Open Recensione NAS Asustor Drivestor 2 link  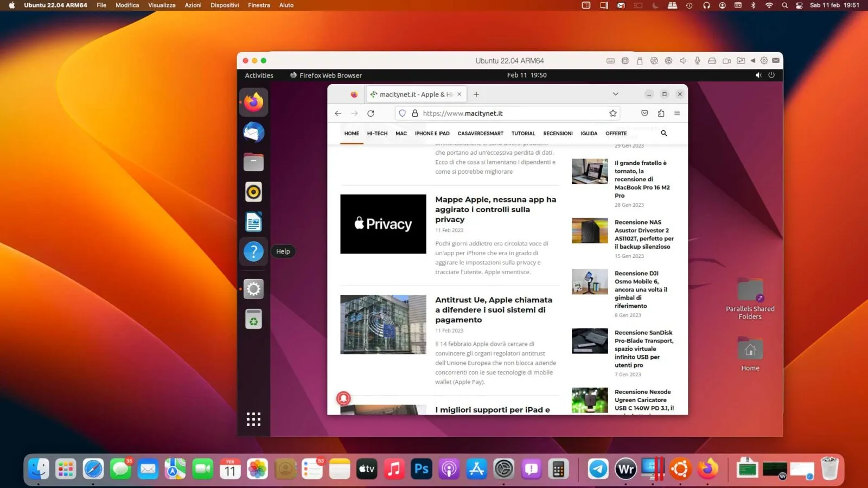pyautogui.click(x=644, y=235)
